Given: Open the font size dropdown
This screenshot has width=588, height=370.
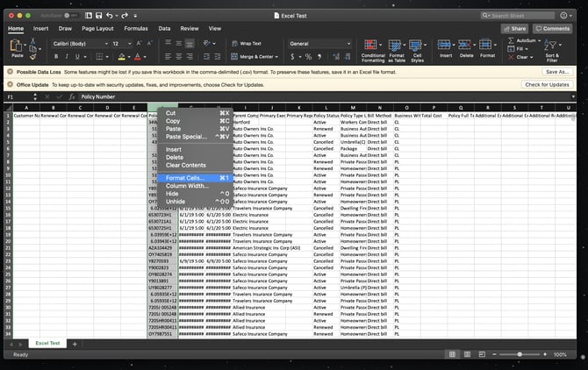Looking at the screenshot, I should point(130,44).
